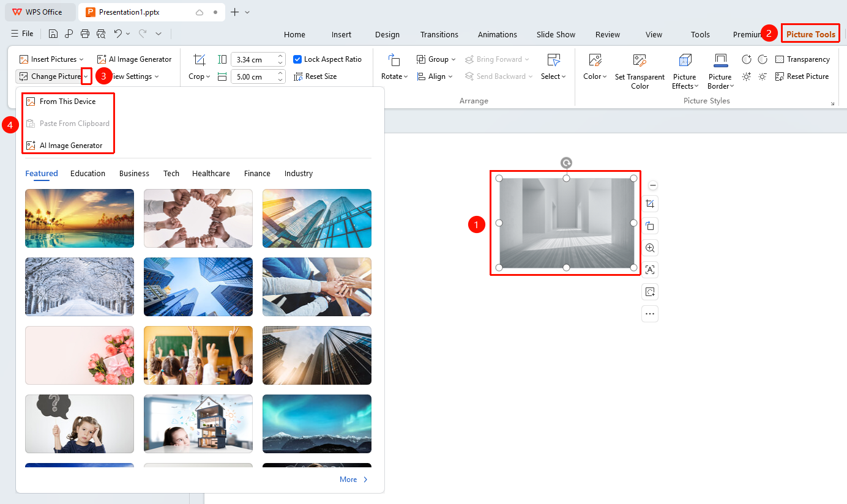Click AI Image Generator in the ribbon
This screenshot has height=504, width=847.
point(135,59)
